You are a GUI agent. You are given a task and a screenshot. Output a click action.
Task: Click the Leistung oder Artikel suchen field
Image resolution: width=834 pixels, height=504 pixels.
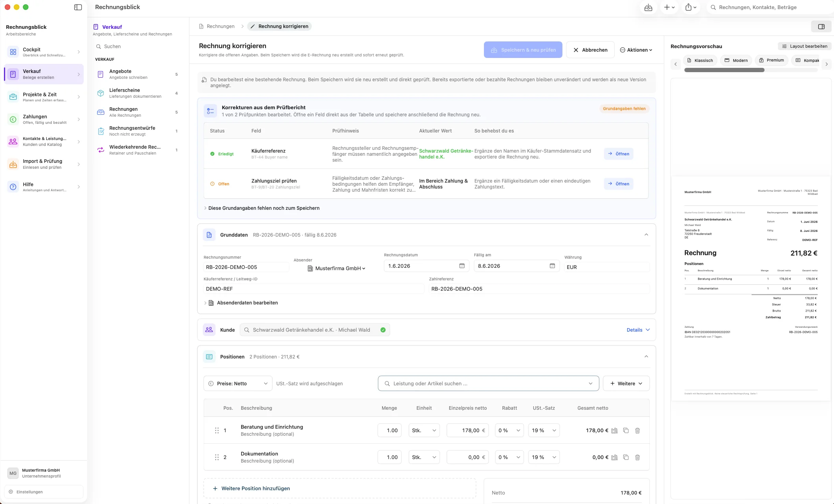(x=488, y=383)
